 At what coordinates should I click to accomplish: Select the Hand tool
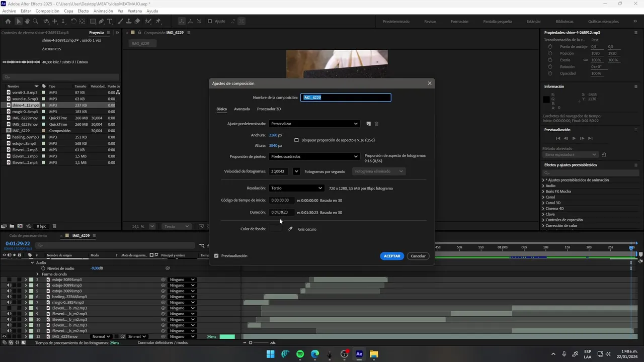click(x=27, y=21)
